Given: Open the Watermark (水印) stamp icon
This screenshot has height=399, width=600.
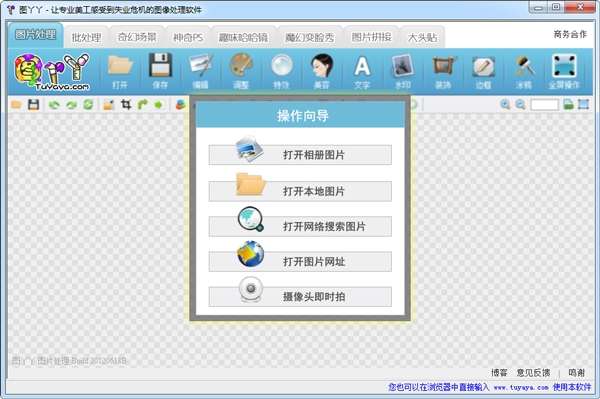Looking at the screenshot, I should [x=403, y=71].
